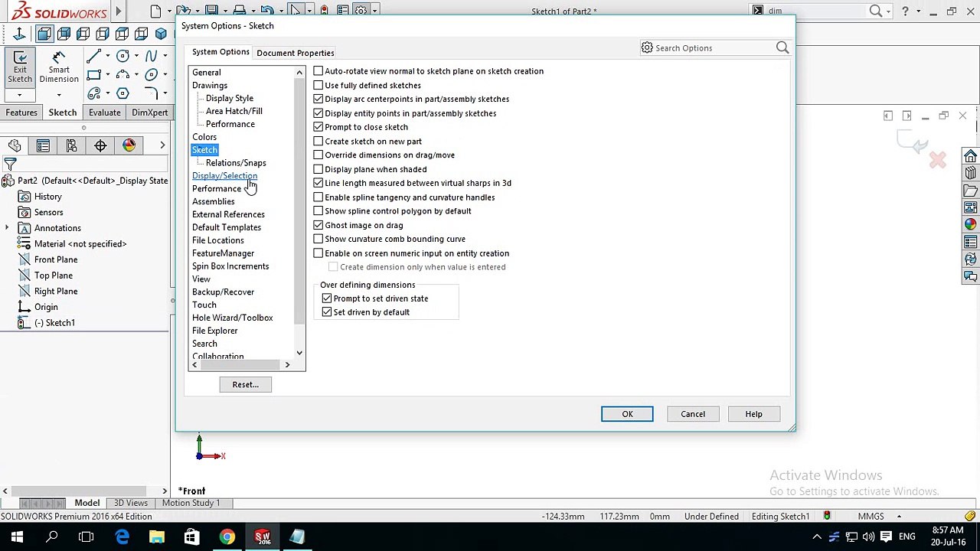980x551 pixels.
Task: Click the search magnifier in Search Options
Action: (782, 48)
